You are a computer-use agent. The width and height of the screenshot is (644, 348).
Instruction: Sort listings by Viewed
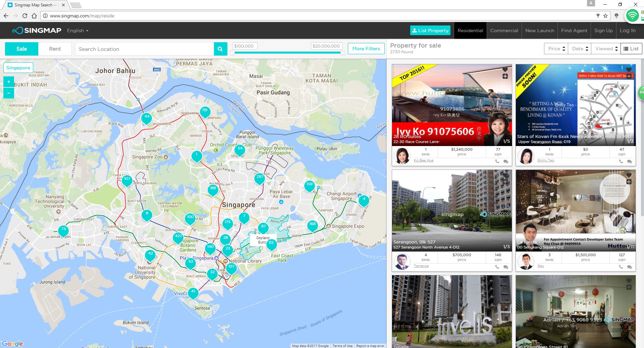[x=606, y=49]
